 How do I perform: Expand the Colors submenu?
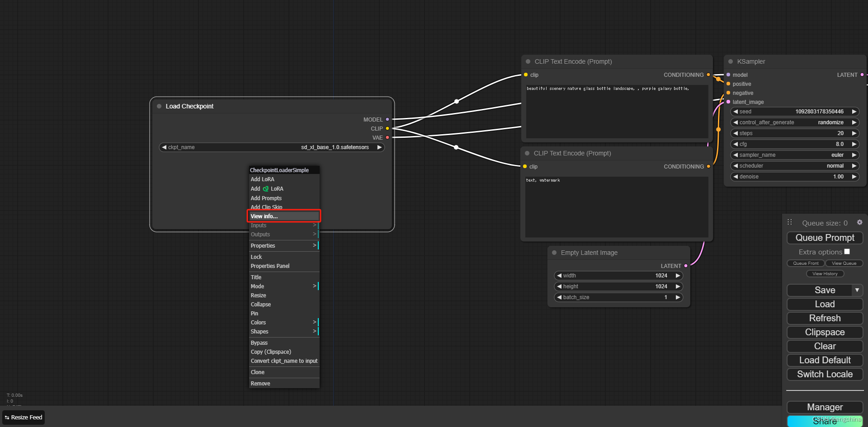284,323
